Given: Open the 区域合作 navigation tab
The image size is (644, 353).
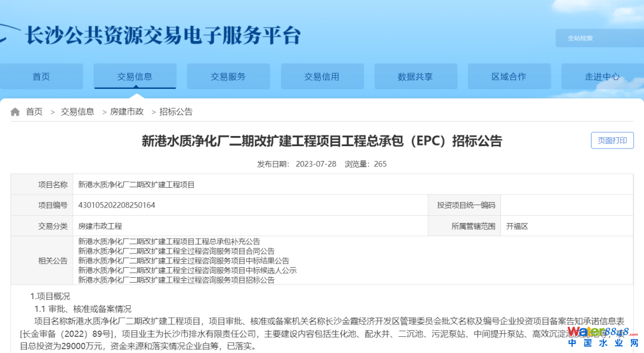Looking at the screenshot, I should [509, 76].
